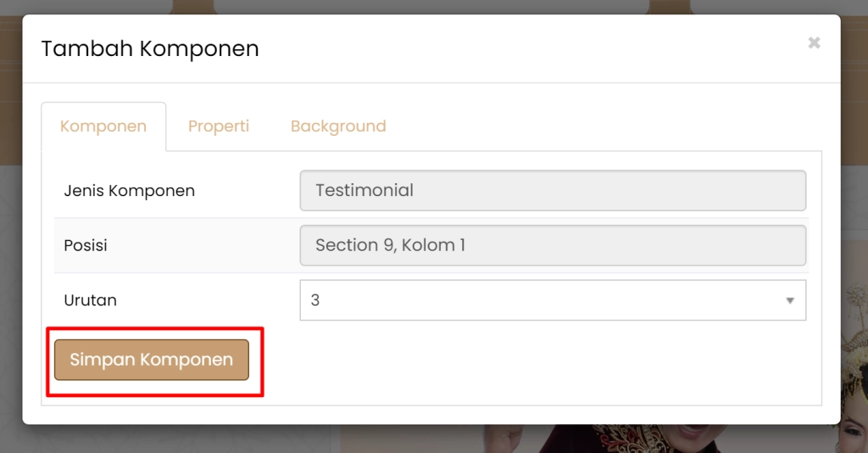Close the Tambah Komponen dialog

coord(814,42)
